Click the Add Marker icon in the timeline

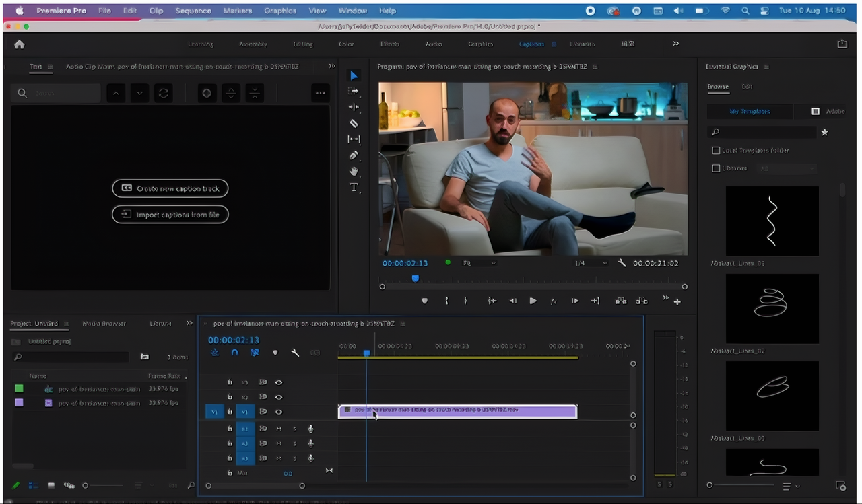point(275,352)
